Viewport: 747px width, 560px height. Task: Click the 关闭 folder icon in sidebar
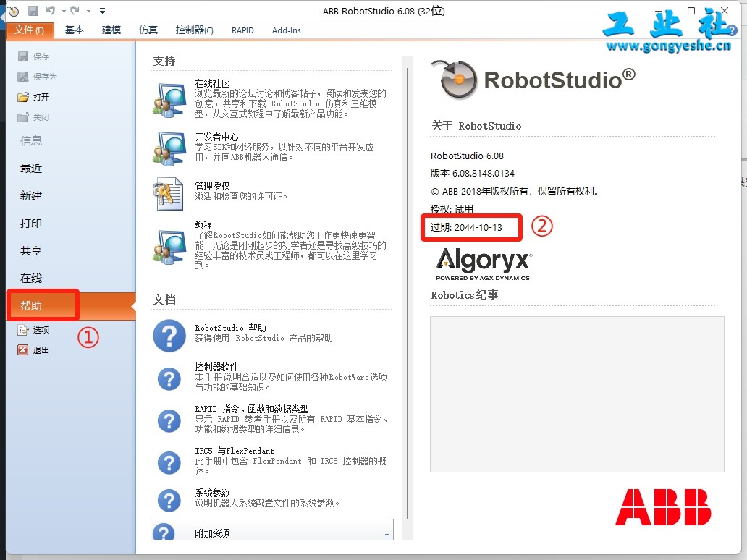coord(23,117)
